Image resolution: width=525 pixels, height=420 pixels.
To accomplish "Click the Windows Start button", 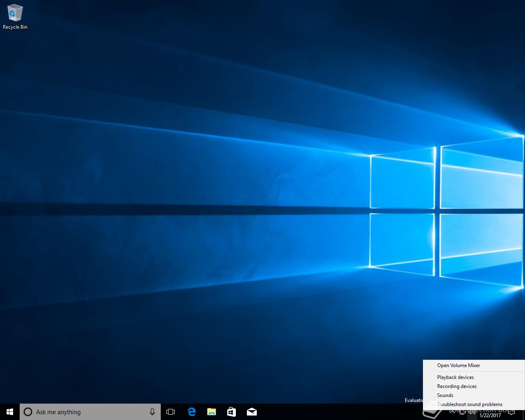I will point(10,412).
